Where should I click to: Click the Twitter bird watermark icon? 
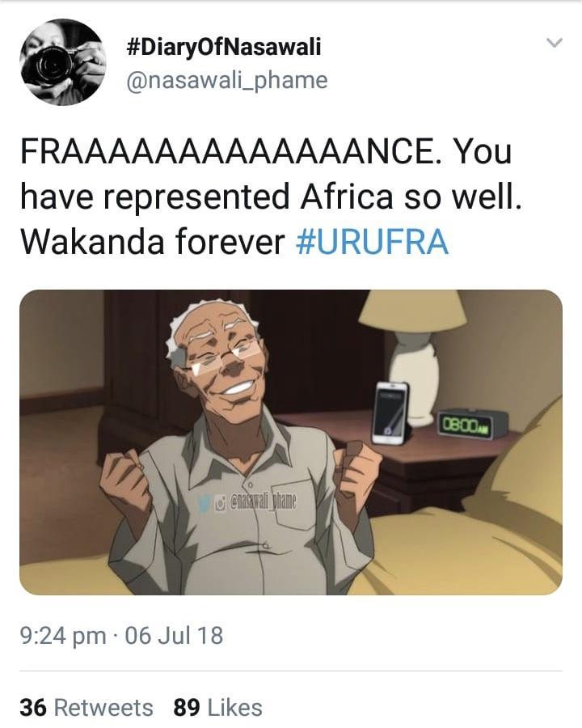coord(206,503)
